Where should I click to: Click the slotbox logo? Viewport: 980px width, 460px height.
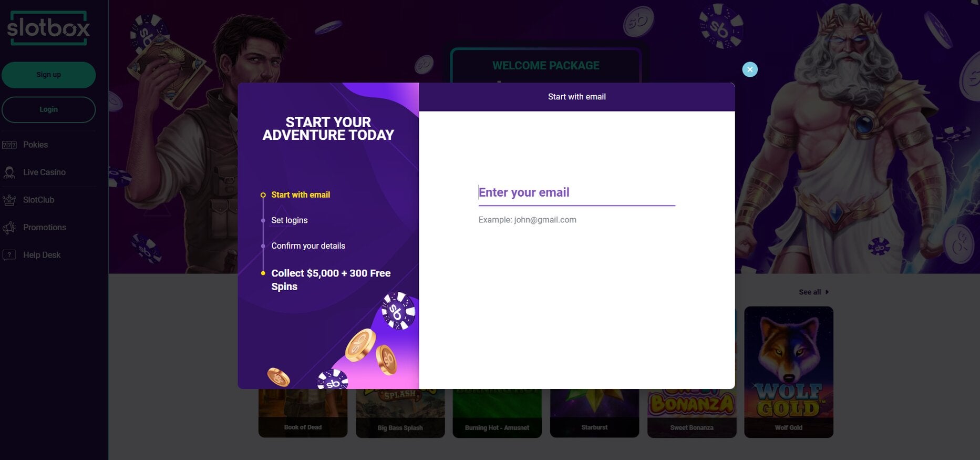coord(48,28)
